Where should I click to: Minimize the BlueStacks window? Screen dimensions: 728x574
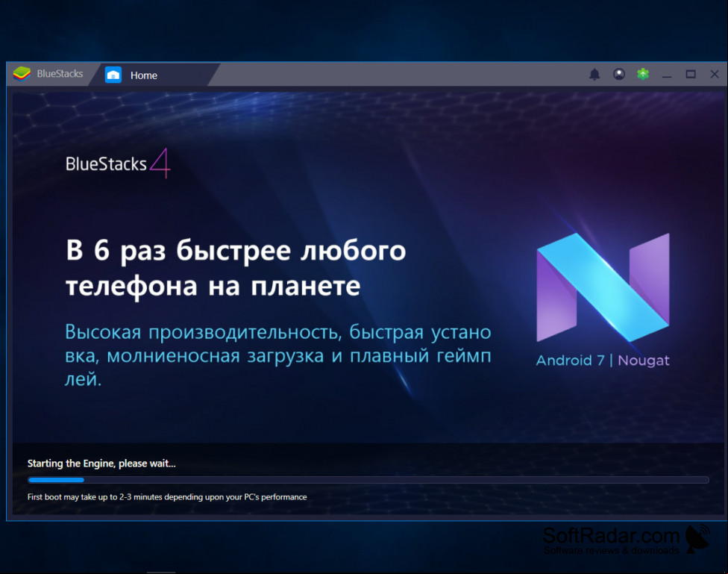667,75
